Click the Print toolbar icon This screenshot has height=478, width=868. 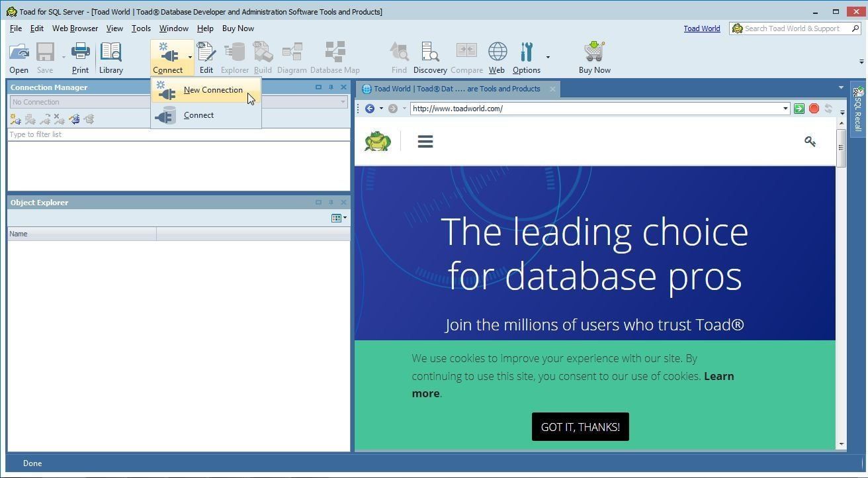(x=80, y=52)
